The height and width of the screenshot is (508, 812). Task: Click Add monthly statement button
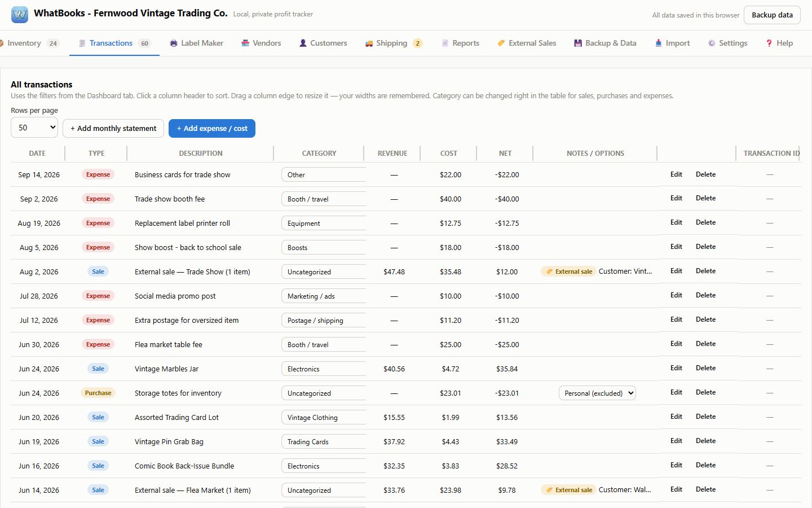[x=113, y=128]
